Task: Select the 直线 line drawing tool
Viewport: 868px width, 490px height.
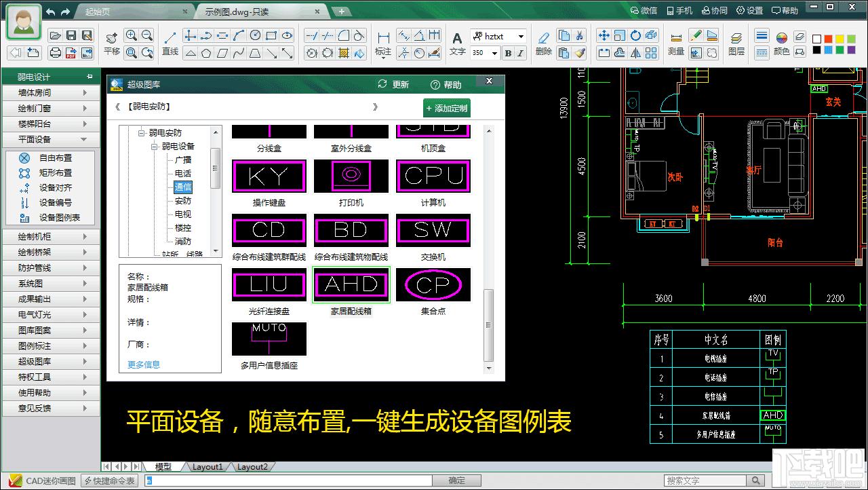Action: 170,43
